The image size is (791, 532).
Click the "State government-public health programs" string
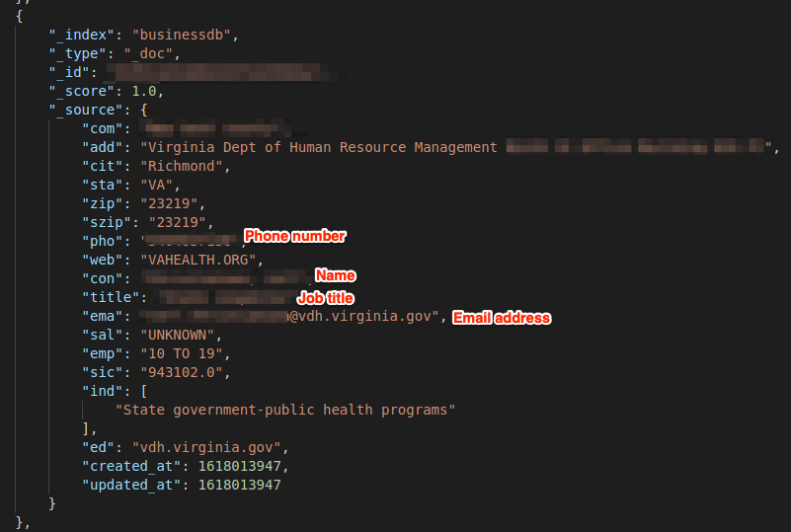tap(285, 410)
